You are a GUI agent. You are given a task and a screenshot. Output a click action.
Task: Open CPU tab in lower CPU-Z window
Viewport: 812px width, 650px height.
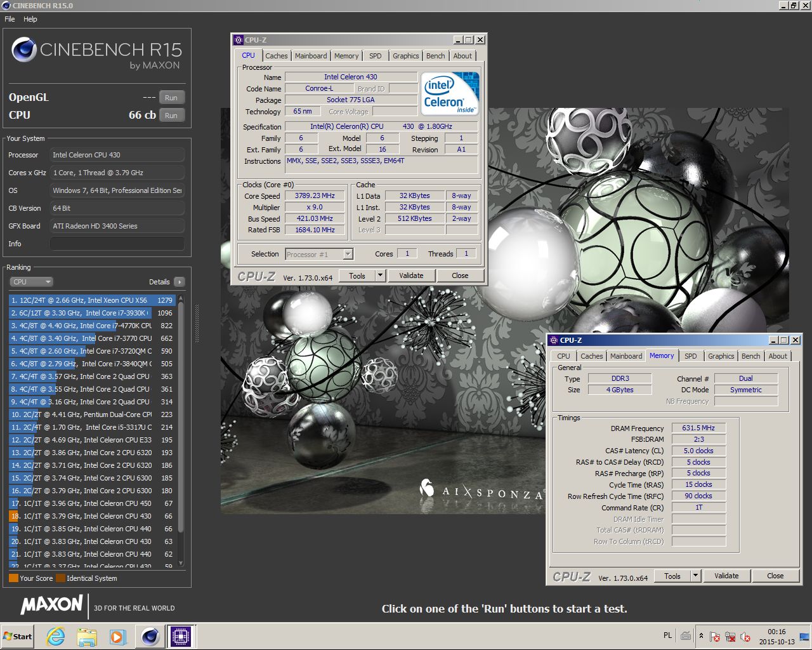(x=564, y=356)
